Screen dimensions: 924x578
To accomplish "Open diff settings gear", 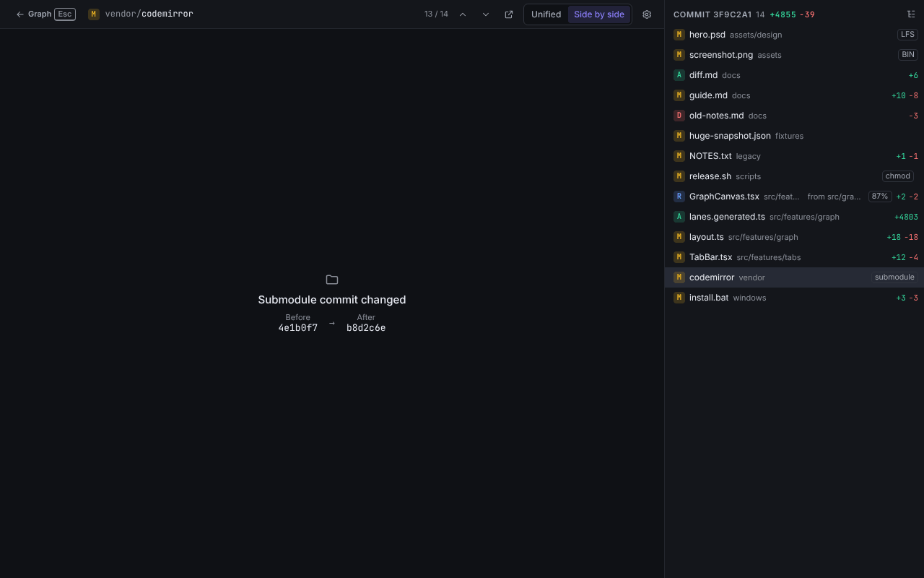I will pos(647,14).
